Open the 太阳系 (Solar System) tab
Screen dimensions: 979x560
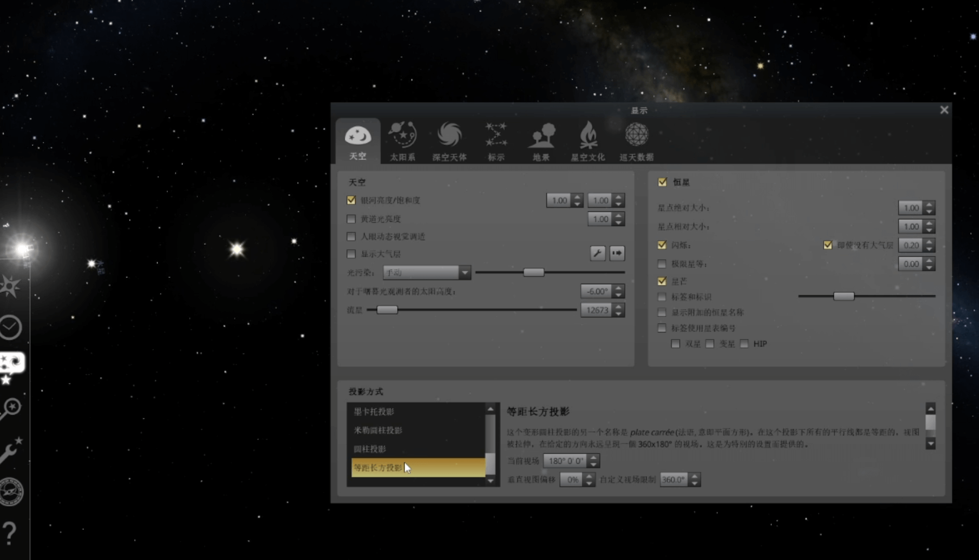click(402, 141)
